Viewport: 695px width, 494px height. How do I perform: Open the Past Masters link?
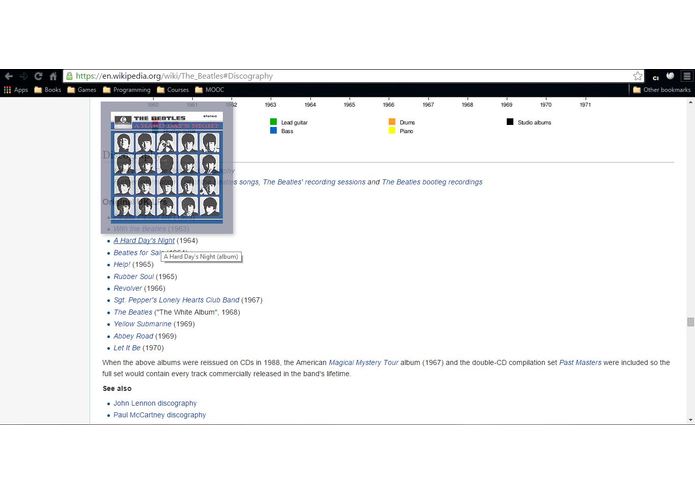coord(580,363)
